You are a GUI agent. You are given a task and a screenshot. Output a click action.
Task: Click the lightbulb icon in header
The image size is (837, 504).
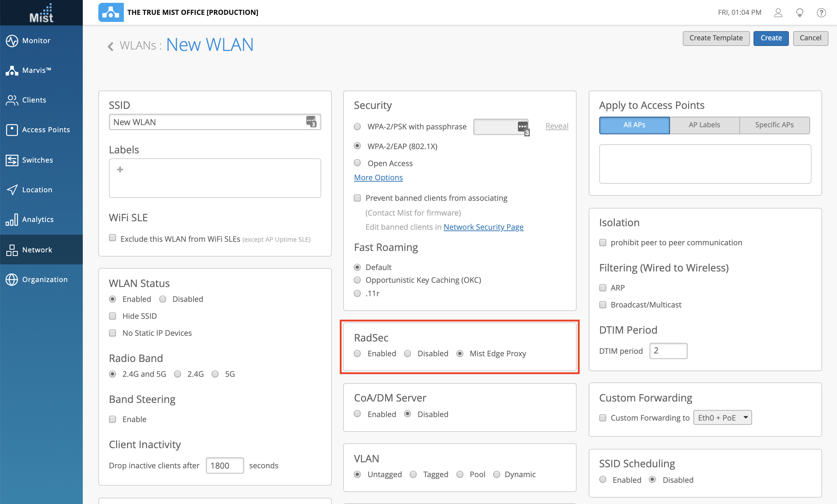coord(800,13)
